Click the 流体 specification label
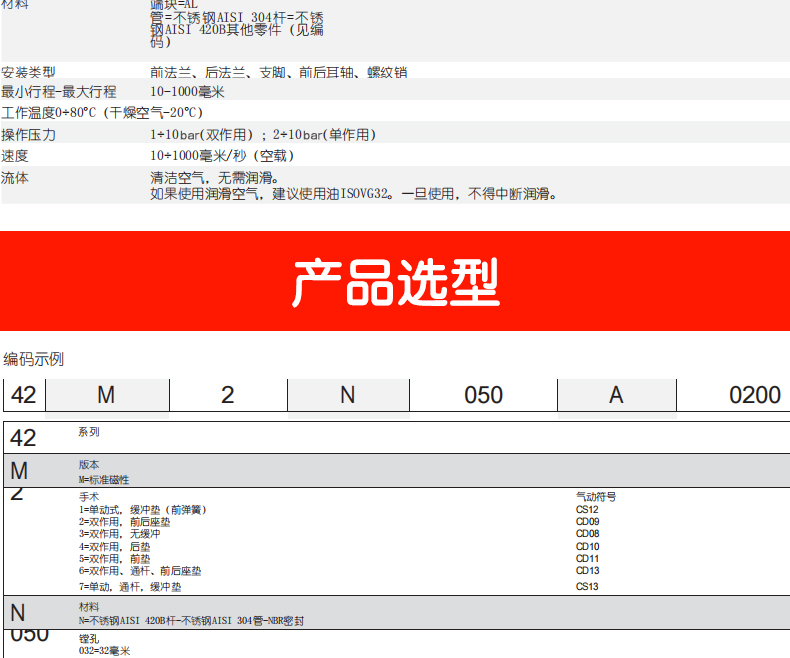The height and width of the screenshot is (658, 790). 15,177
